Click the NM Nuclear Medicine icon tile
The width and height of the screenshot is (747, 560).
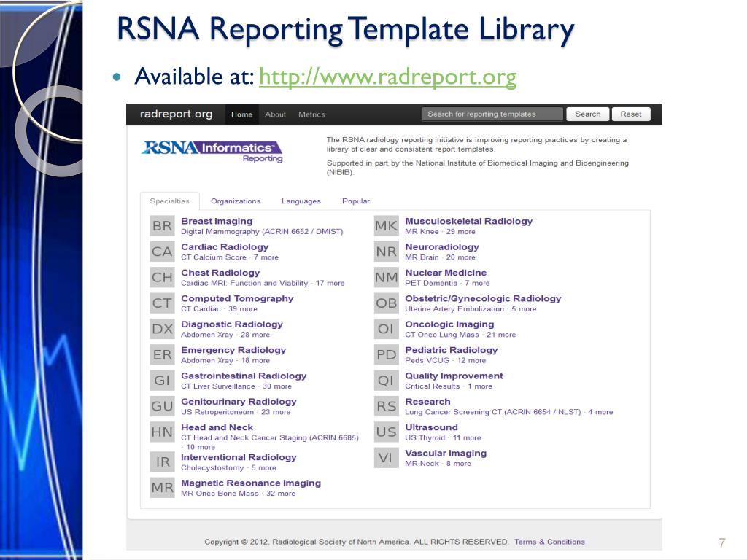(x=387, y=277)
